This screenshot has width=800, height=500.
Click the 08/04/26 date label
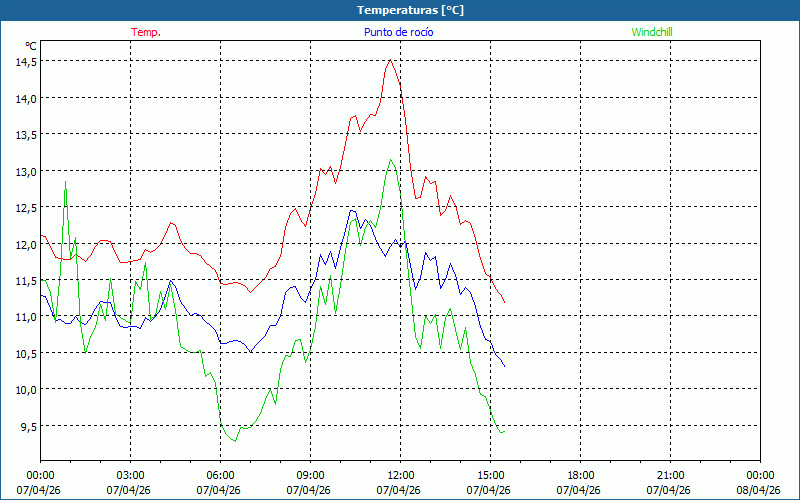coord(759,490)
